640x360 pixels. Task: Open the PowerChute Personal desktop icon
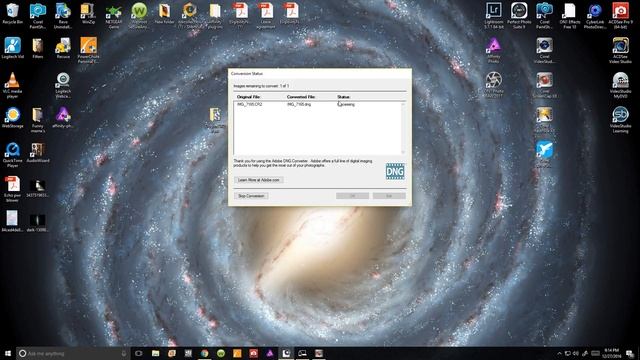point(88,50)
